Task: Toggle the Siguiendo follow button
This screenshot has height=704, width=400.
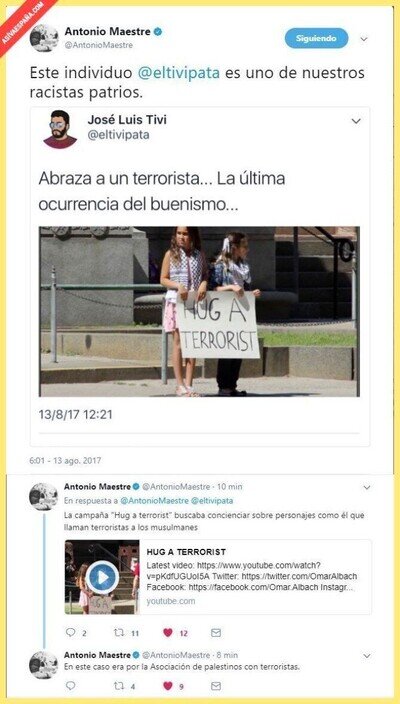Action: tap(316, 38)
